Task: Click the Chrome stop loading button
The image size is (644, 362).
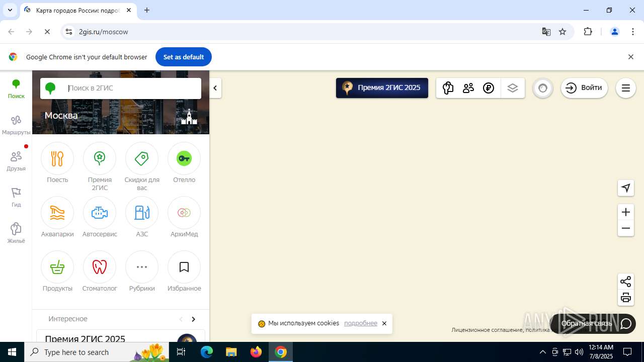Action: point(47,32)
